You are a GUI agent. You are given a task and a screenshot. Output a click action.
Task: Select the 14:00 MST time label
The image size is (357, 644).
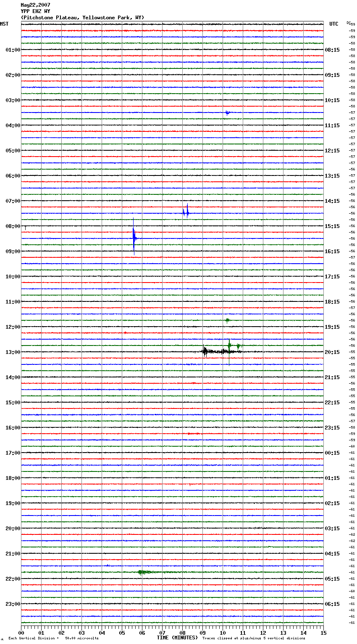click(x=13, y=377)
